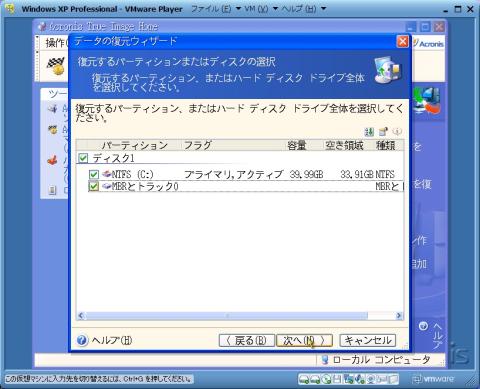Click the properties info icon above partition list
Viewport: 480px width, 389px height.
397,132
